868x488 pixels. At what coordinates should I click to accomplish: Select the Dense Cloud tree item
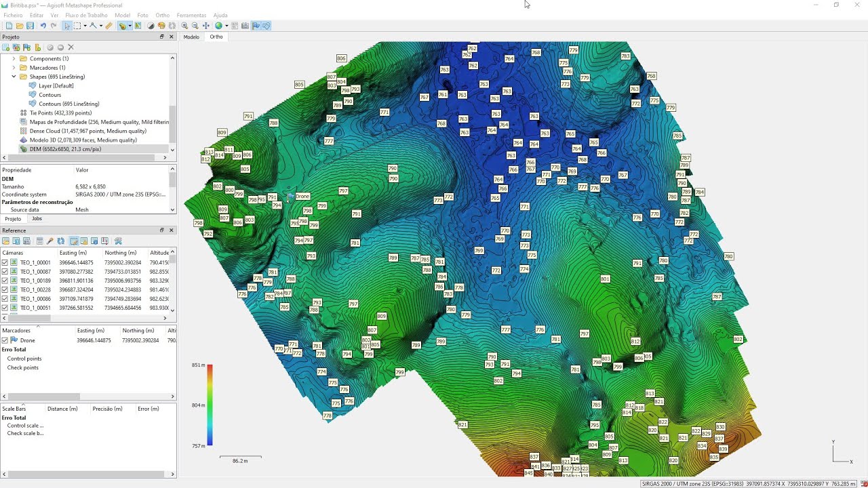point(88,131)
